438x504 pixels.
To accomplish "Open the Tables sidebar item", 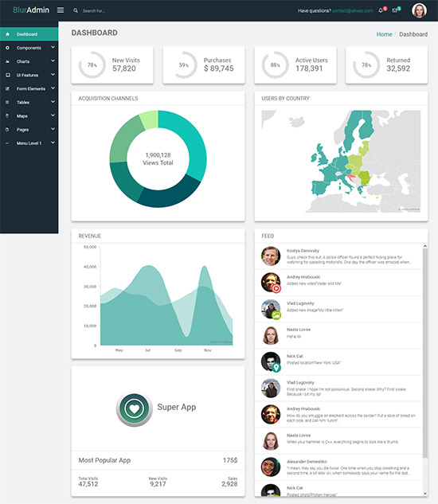I will pos(29,102).
